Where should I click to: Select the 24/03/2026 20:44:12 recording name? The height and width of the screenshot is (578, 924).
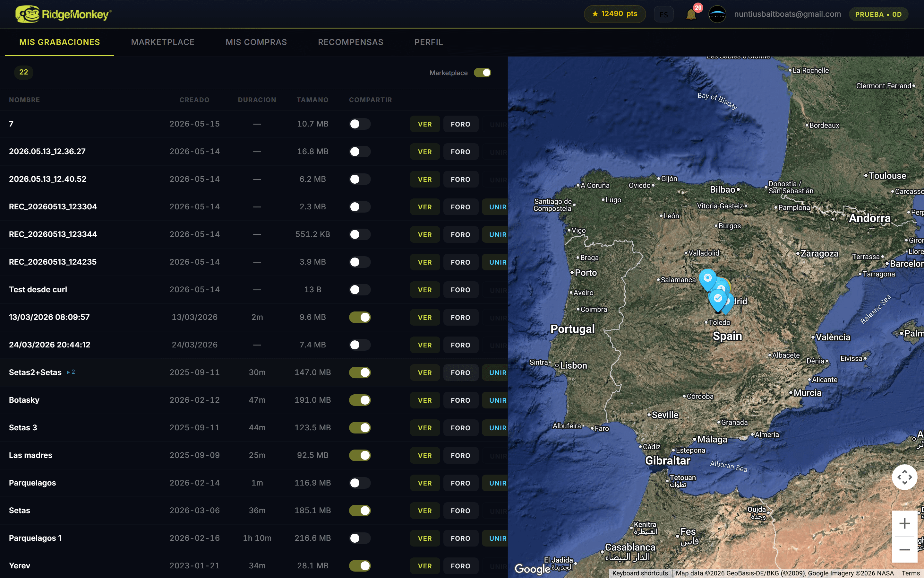click(x=50, y=345)
